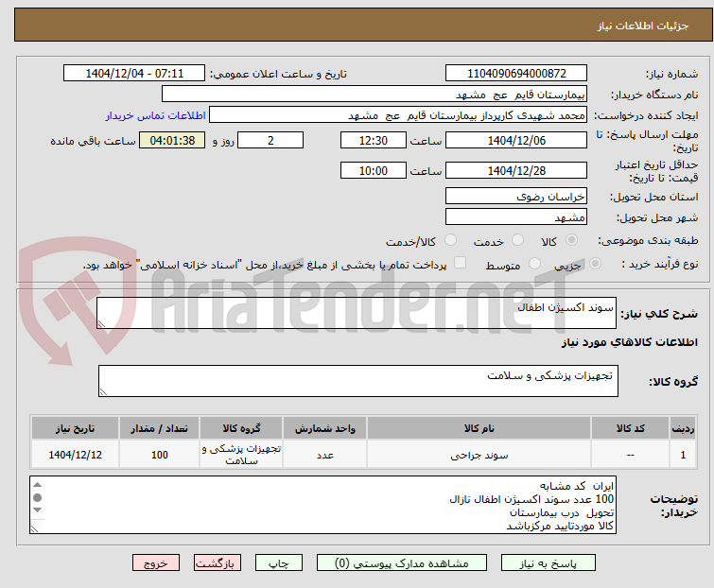Click the province خراسان رضوی field
The width and height of the screenshot is (714, 588).
(516, 196)
